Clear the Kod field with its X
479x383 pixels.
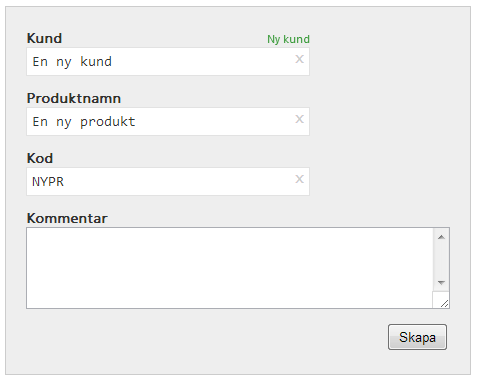pos(299,179)
